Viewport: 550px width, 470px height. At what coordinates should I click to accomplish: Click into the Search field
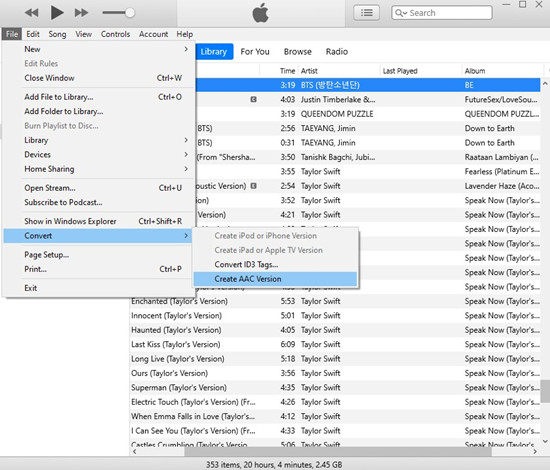click(x=442, y=13)
